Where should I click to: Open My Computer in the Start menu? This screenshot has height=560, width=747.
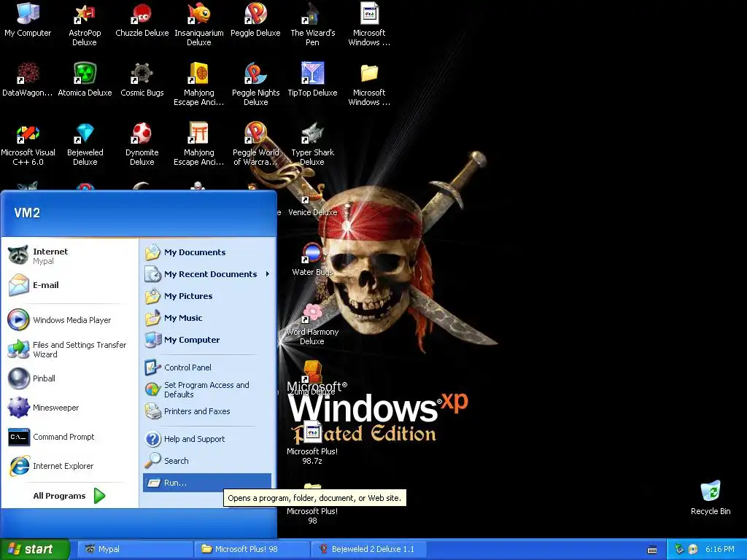click(207, 340)
